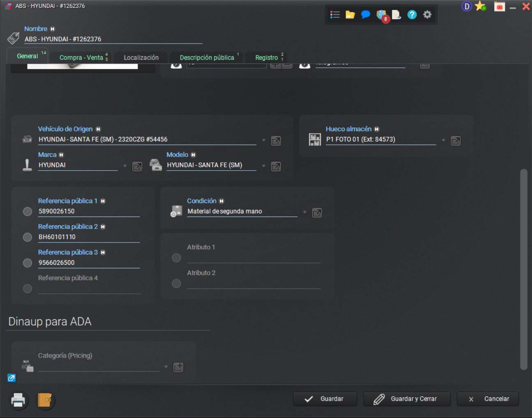This screenshot has width=532, height=418.
Task: Click the Guardar y Cerrar button
Action: (x=406, y=399)
